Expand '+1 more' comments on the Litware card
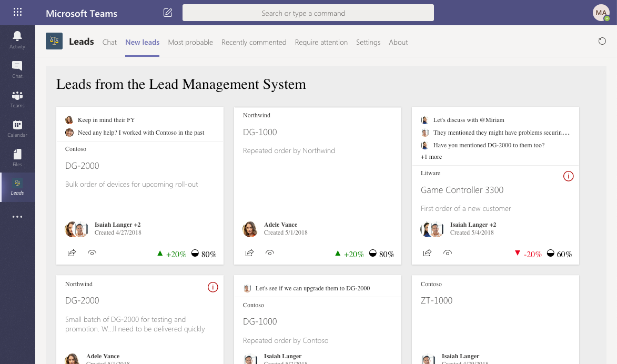The image size is (617, 364). click(x=431, y=157)
